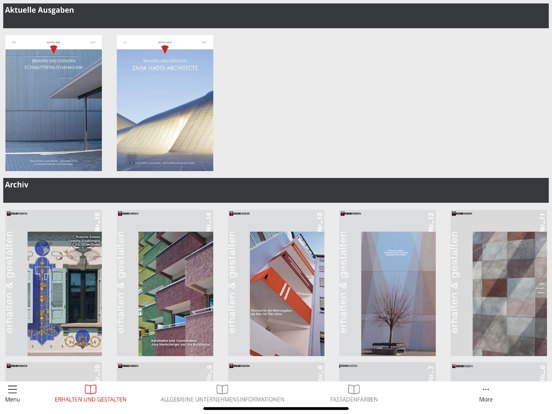The image size is (552, 414).
Task: Open the hamburger Menu icon
Action: 12,389
